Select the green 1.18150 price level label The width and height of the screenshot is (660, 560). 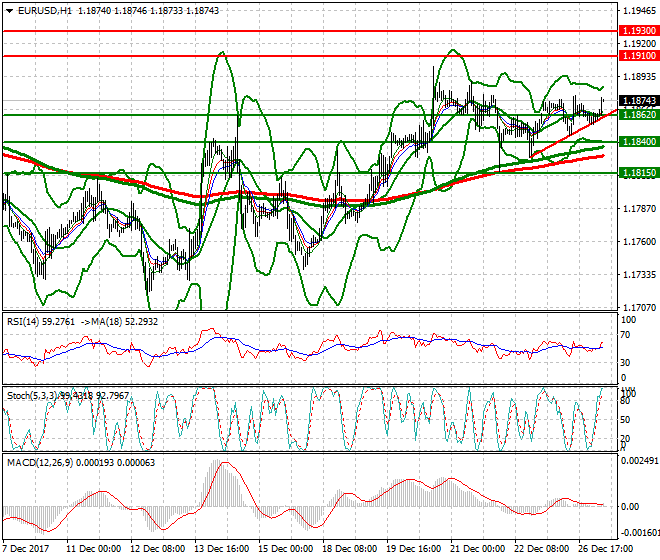tap(639, 173)
